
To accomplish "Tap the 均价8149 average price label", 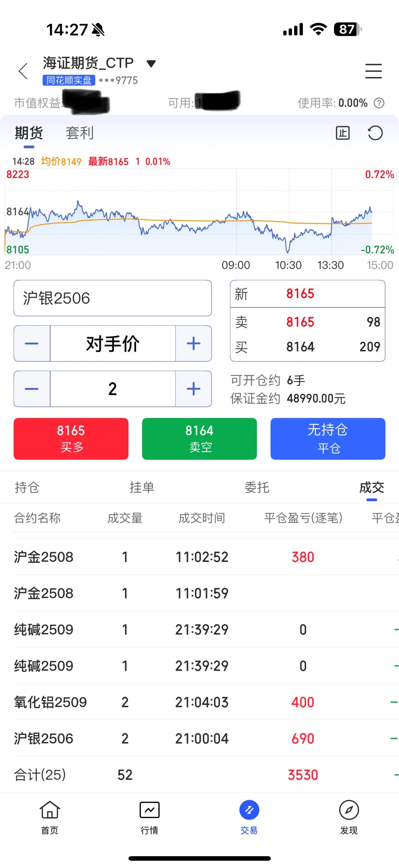I will (x=61, y=162).
